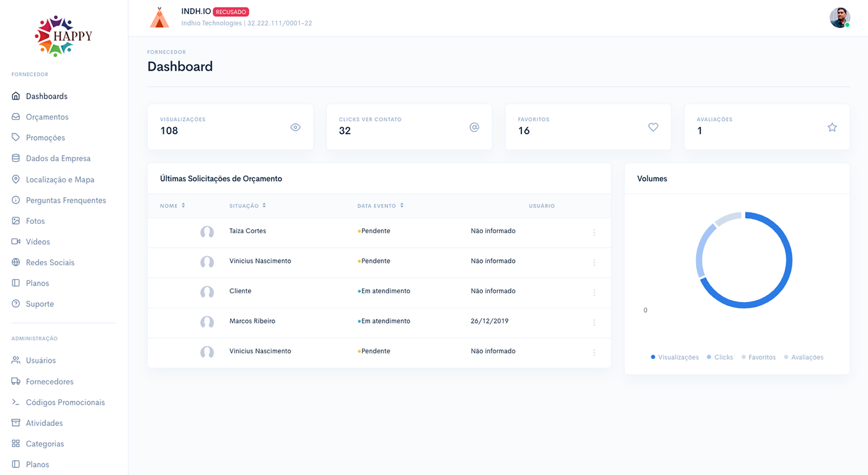Viewport: 868px width, 475px height.
Task: Click the @ icon in Clicks card
Action: tap(474, 127)
